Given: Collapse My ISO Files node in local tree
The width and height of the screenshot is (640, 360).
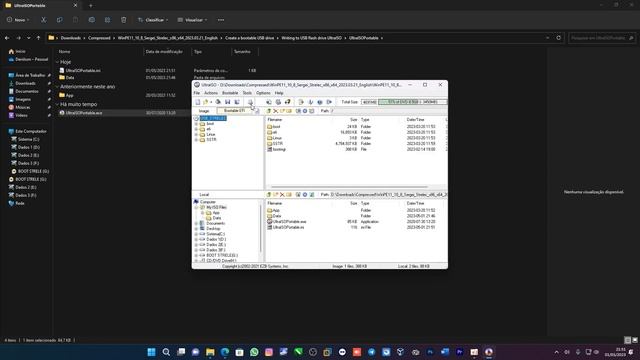Looking at the screenshot, I should coord(196,207).
